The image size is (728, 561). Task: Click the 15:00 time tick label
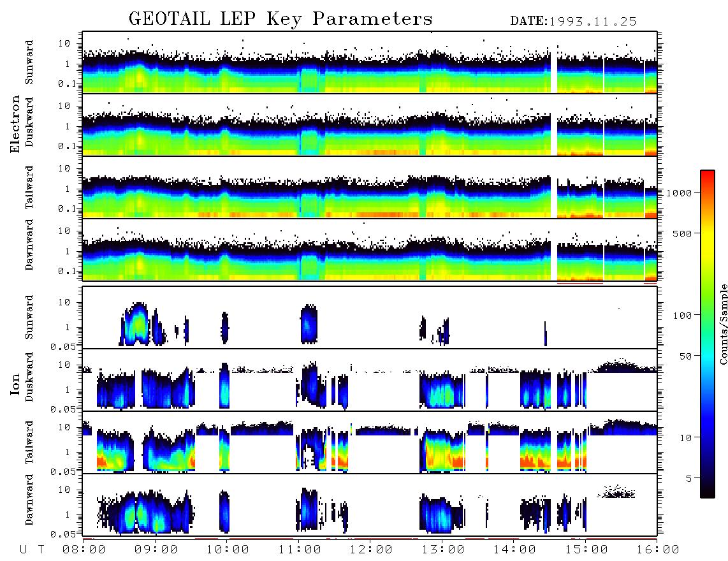pyautogui.click(x=586, y=550)
